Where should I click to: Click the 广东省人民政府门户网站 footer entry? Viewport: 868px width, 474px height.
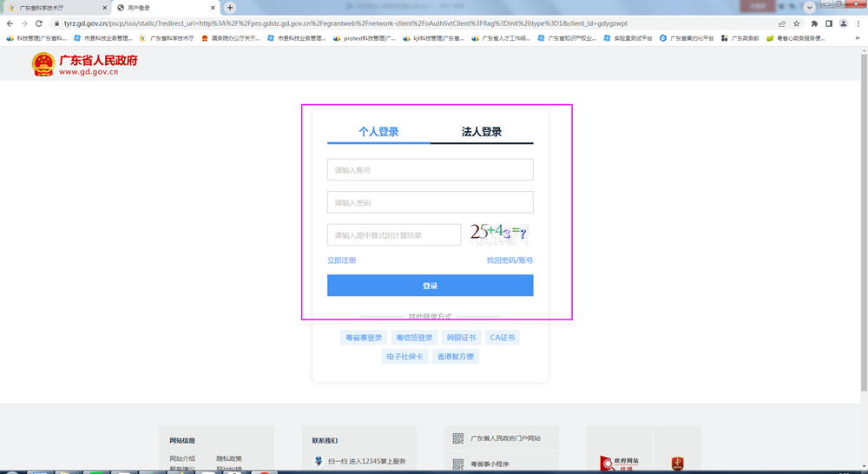click(x=505, y=438)
